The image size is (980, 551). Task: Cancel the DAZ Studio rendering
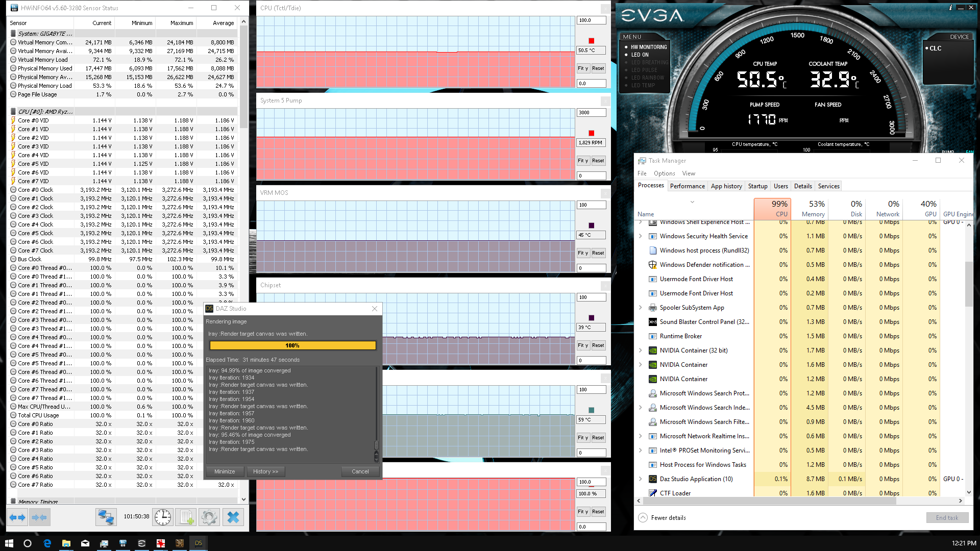point(360,471)
